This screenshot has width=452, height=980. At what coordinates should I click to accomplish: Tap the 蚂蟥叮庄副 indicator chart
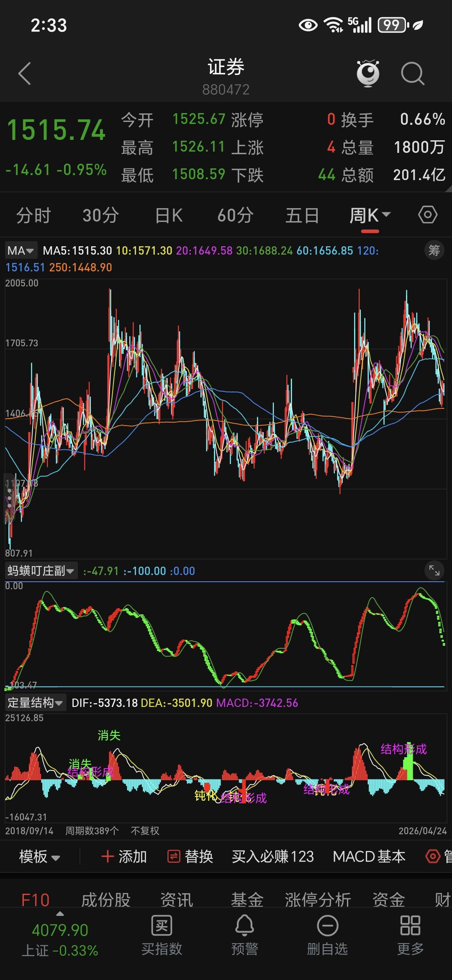[226, 636]
